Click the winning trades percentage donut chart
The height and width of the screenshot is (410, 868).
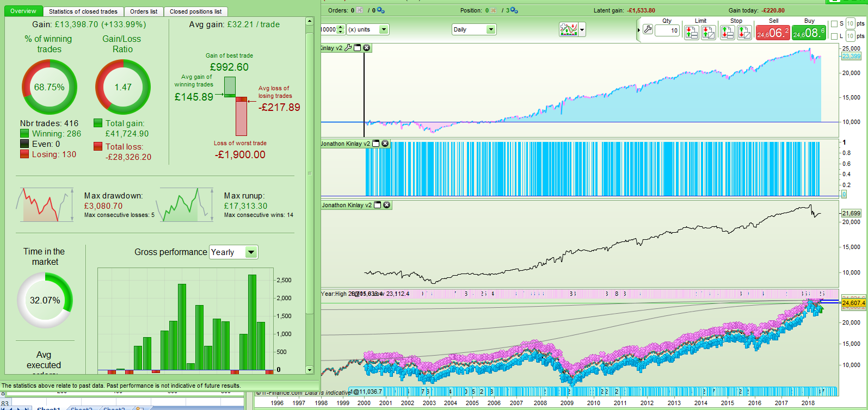49,87
